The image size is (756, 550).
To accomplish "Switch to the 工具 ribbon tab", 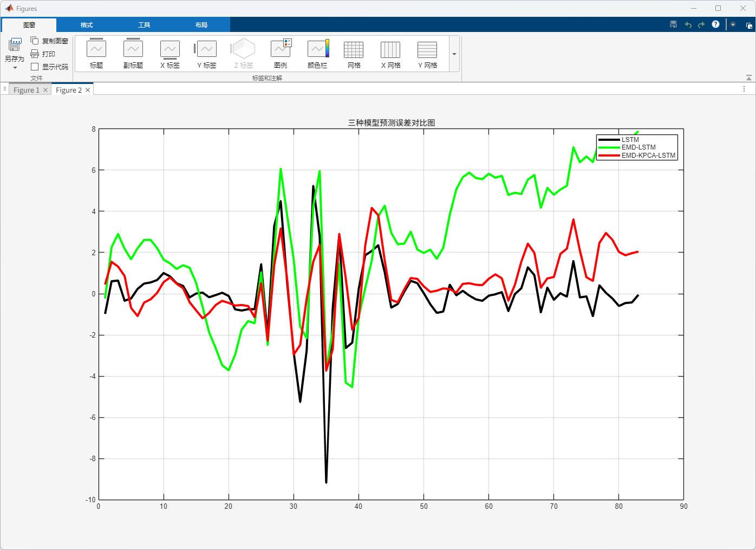I will [x=144, y=25].
